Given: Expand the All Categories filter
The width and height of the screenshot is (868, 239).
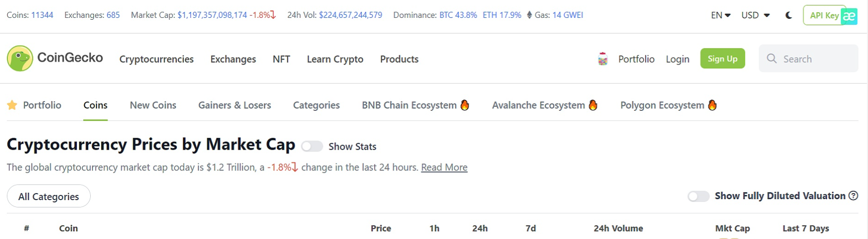Looking at the screenshot, I should tap(49, 196).
